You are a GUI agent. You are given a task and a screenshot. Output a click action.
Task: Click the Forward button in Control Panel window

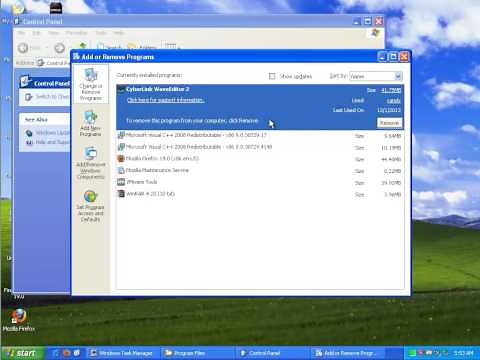[60, 48]
